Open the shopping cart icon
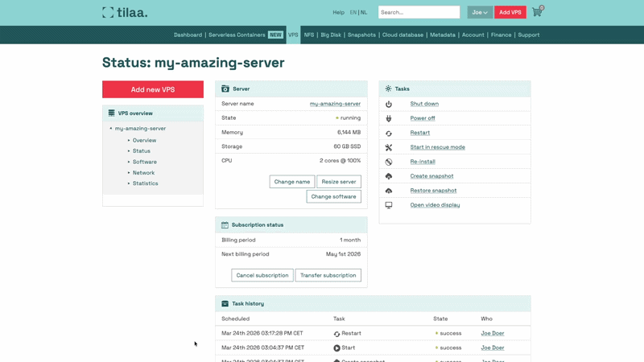This screenshot has width=644, height=362. [538, 11]
